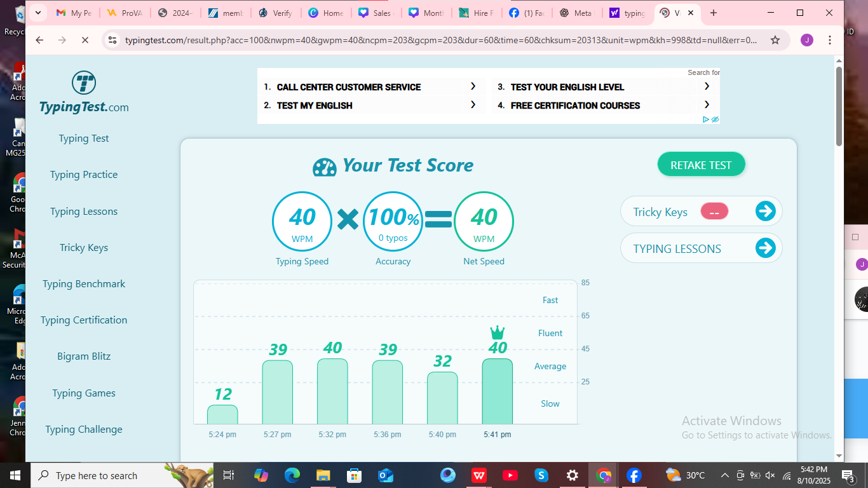Open Typing Benchmark in the sidebar

[83, 283]
